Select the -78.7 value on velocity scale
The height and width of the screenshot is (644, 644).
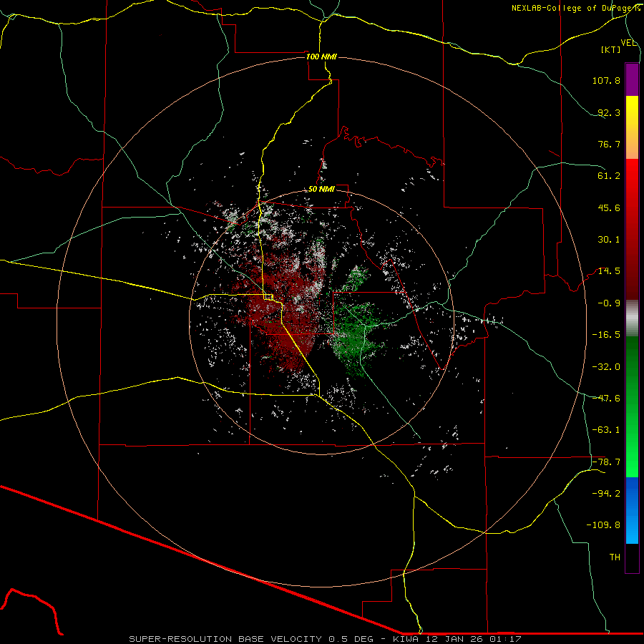[606, 462]
